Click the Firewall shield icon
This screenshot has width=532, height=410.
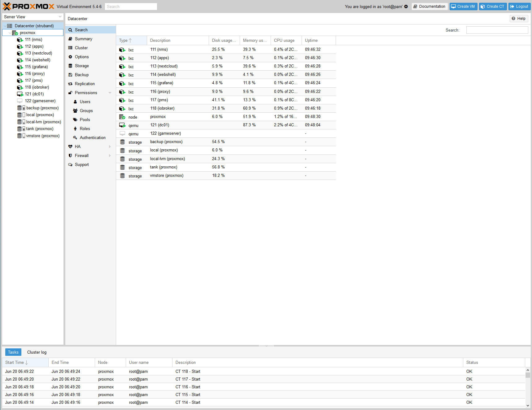point(70,156)
